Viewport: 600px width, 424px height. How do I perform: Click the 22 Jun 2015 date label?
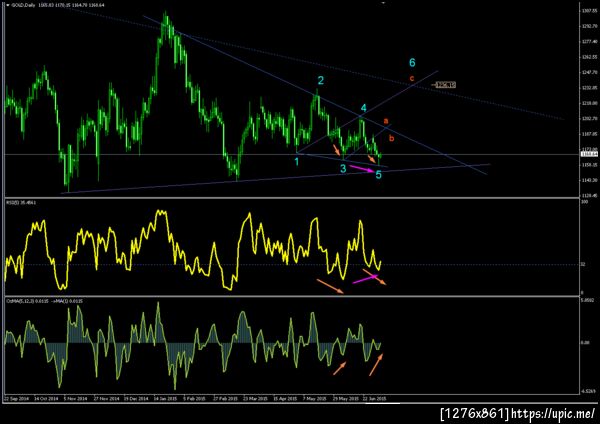click(374, 398)
